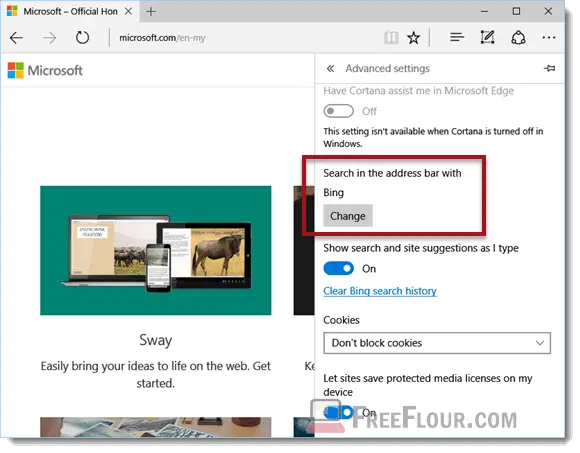This screenshot has height=453, width=580.
Task: Close the Microsoft Official Home tab
Action: pos(128,11)
